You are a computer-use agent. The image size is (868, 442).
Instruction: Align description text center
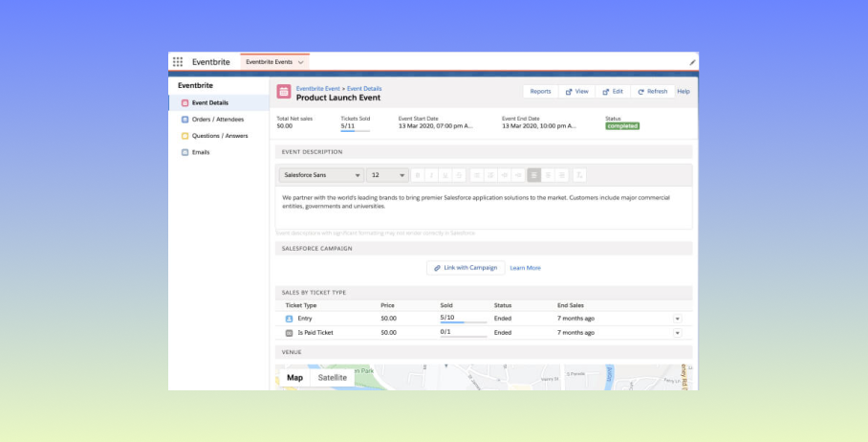click(548, 175)
